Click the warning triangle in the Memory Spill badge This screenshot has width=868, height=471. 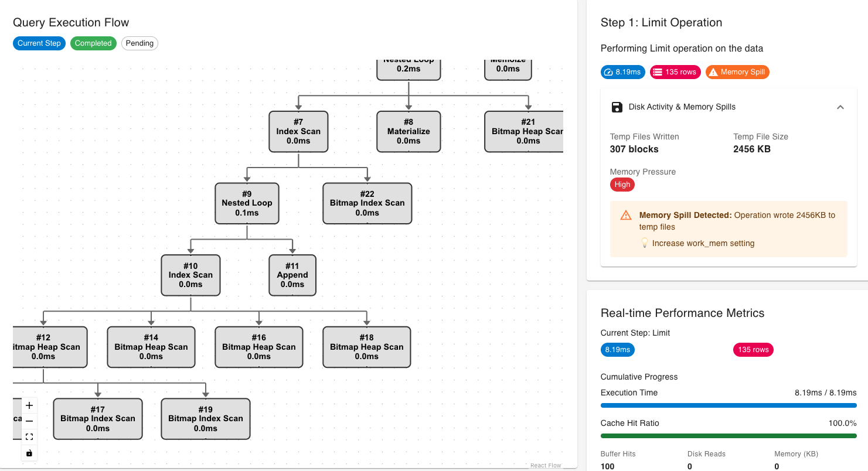click(713, 71)
